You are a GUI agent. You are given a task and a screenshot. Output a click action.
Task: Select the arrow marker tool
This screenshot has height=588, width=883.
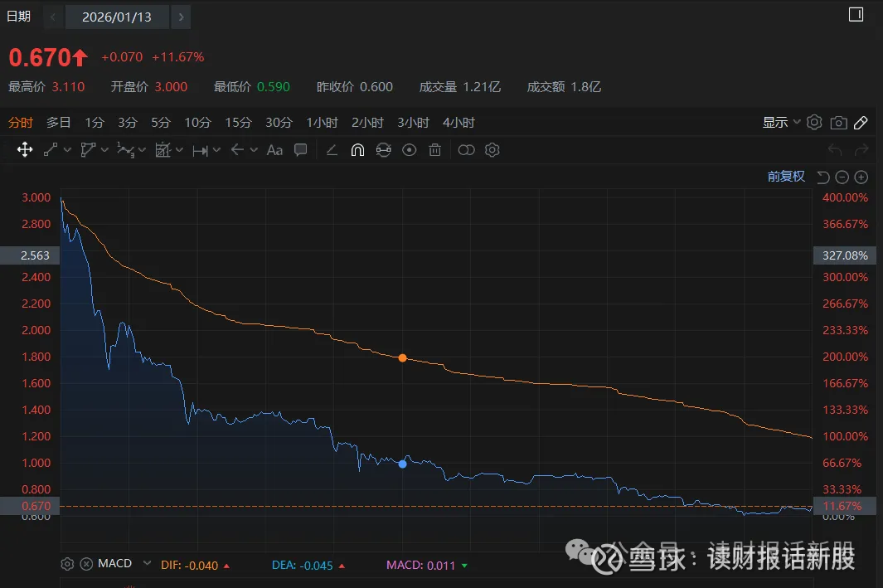click(x=237, y=150)
